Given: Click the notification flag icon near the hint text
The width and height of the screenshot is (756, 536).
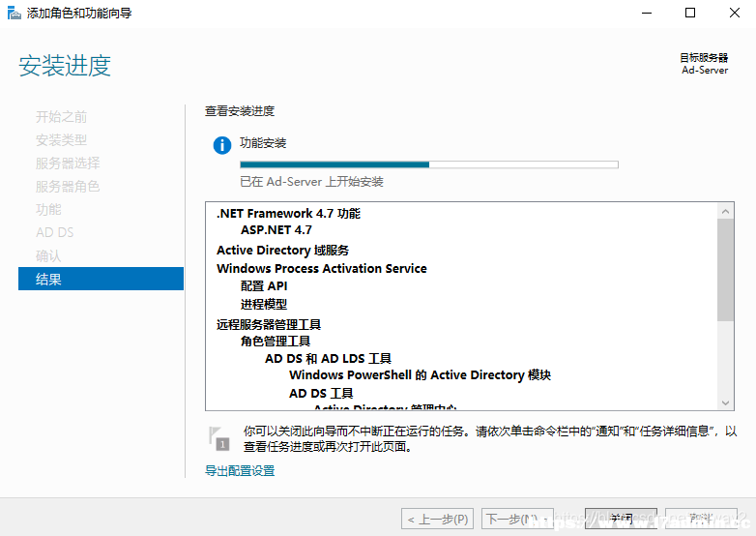Looking at the screenshot, I should pyautogui.click(x=219, y=438).
